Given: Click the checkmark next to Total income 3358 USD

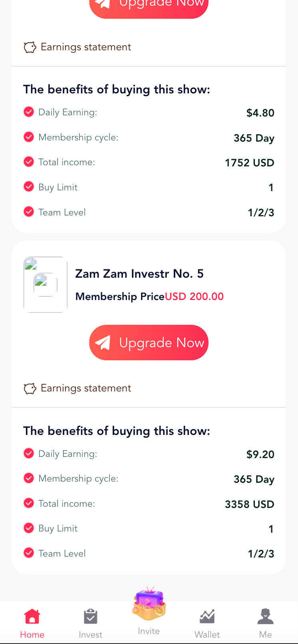Looking at the screenshot, I should (x=28, y=503).
